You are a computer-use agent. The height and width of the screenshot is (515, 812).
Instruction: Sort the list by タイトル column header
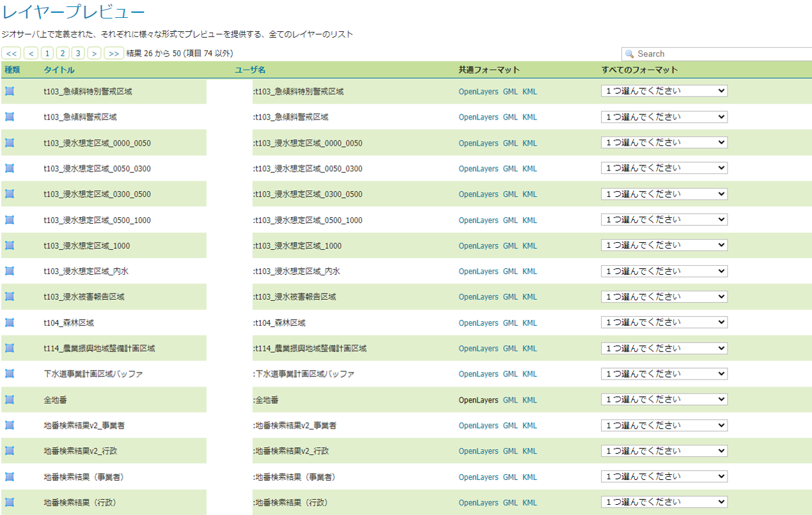(x=59, y=70)
